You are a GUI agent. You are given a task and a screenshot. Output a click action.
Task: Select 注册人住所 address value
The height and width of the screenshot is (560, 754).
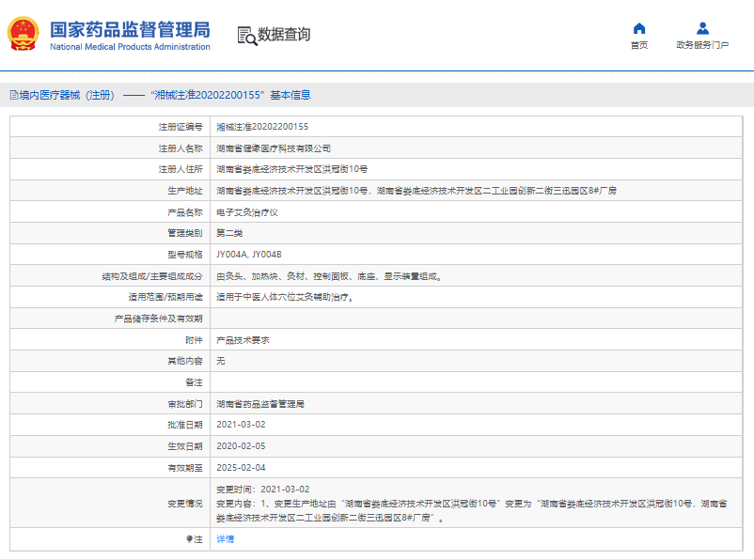pyautogui.click(x=291, y=169)
